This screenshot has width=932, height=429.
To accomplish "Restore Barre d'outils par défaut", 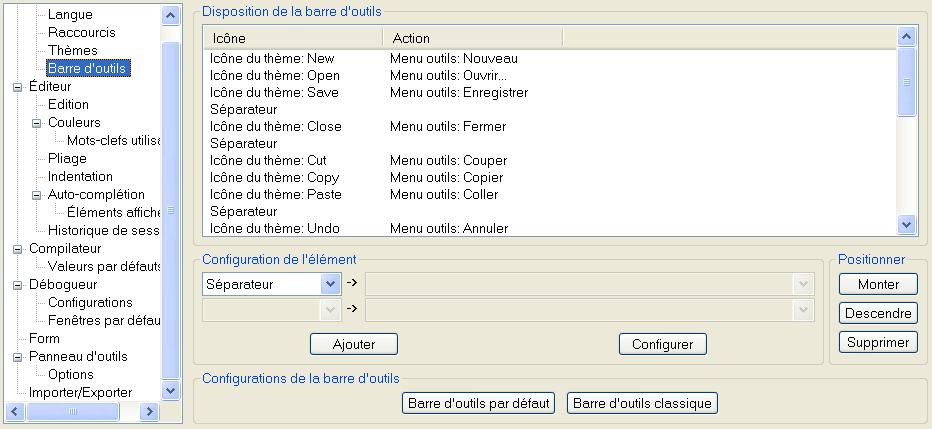I will (x=478, y=403).
